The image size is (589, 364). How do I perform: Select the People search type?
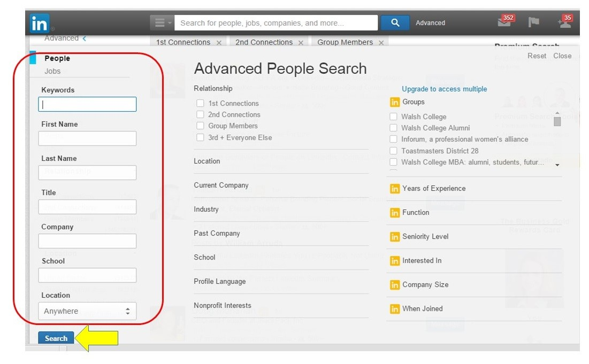point(57,59)
